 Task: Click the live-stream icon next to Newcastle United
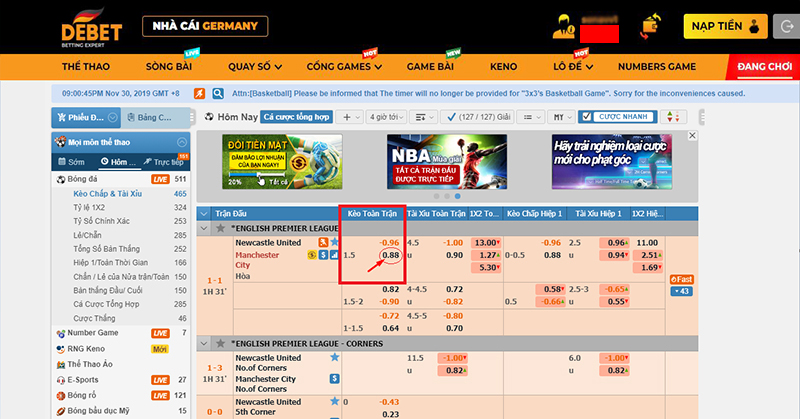323,242
